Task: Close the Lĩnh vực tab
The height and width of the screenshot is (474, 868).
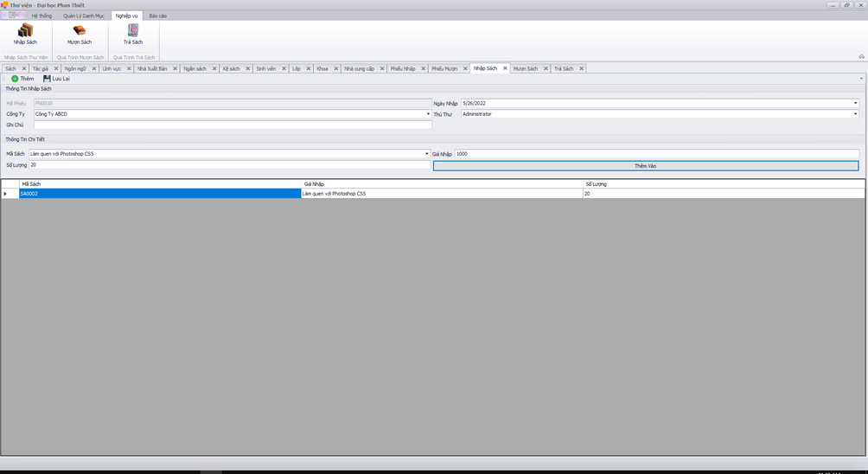Action: 129,68
